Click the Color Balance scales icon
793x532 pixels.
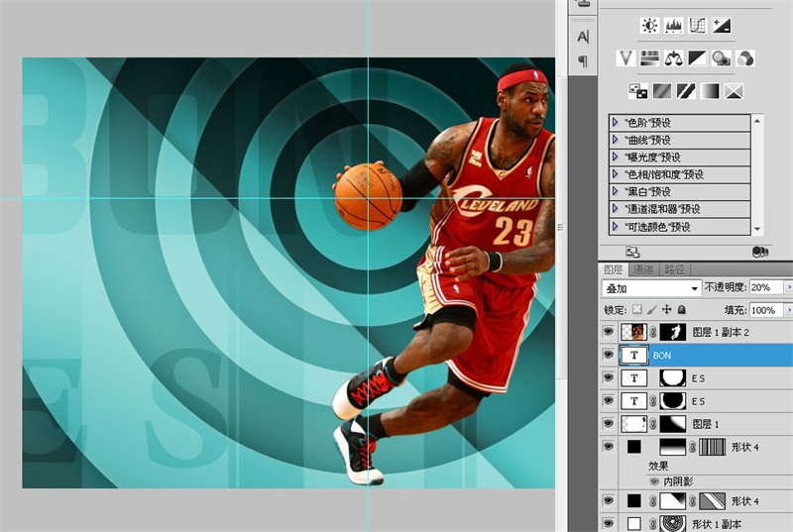(x=674, y=58)
